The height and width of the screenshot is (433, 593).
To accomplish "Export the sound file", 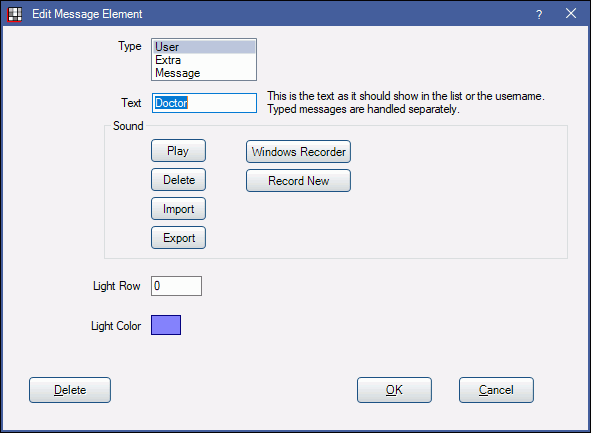I will 178,237.
